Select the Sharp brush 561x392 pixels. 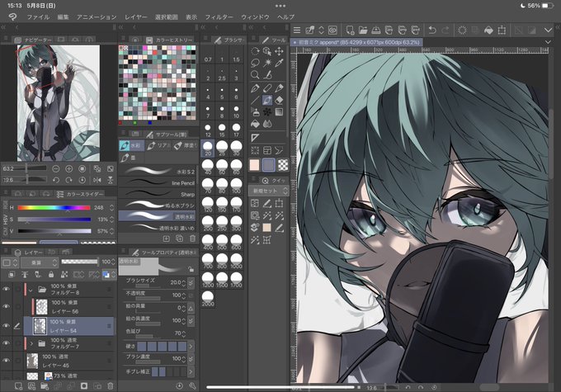[x=157, y=194]
